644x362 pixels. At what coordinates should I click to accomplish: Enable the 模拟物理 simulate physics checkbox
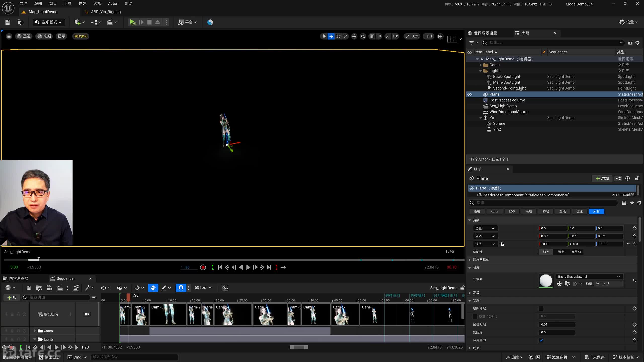(541, 308)
